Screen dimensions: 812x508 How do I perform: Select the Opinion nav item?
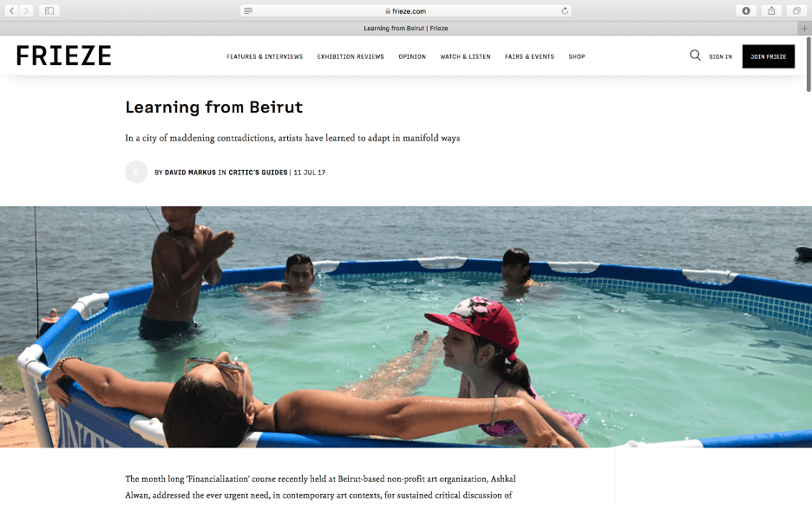point(412,57)
